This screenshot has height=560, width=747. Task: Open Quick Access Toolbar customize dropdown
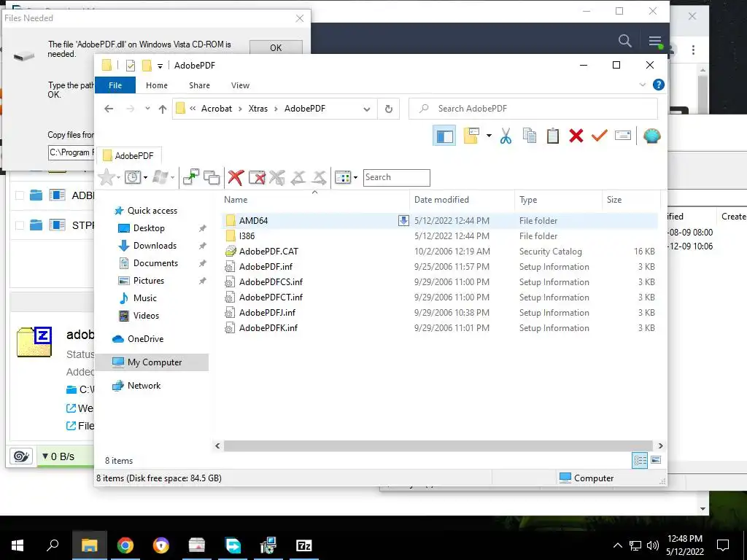[160, 66]
